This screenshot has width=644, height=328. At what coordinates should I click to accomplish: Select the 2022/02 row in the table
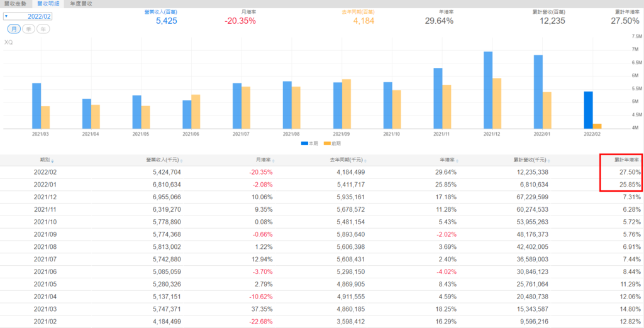point(322,172)
